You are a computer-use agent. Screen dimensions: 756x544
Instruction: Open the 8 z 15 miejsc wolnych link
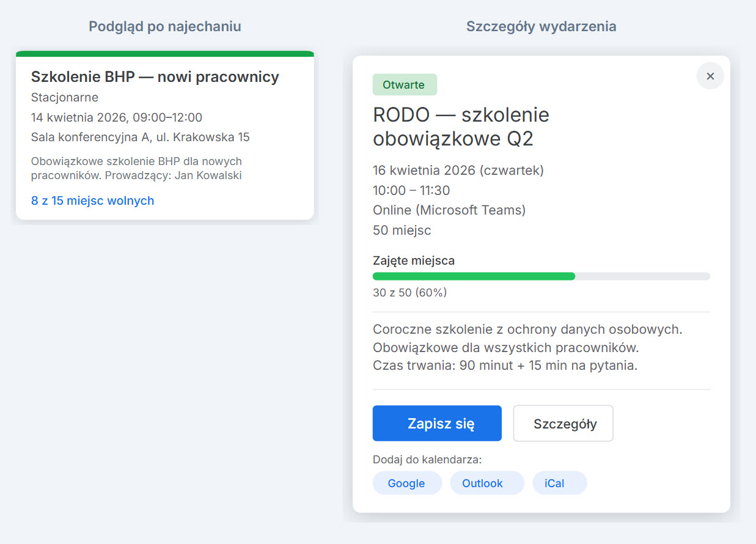point(93,200)
